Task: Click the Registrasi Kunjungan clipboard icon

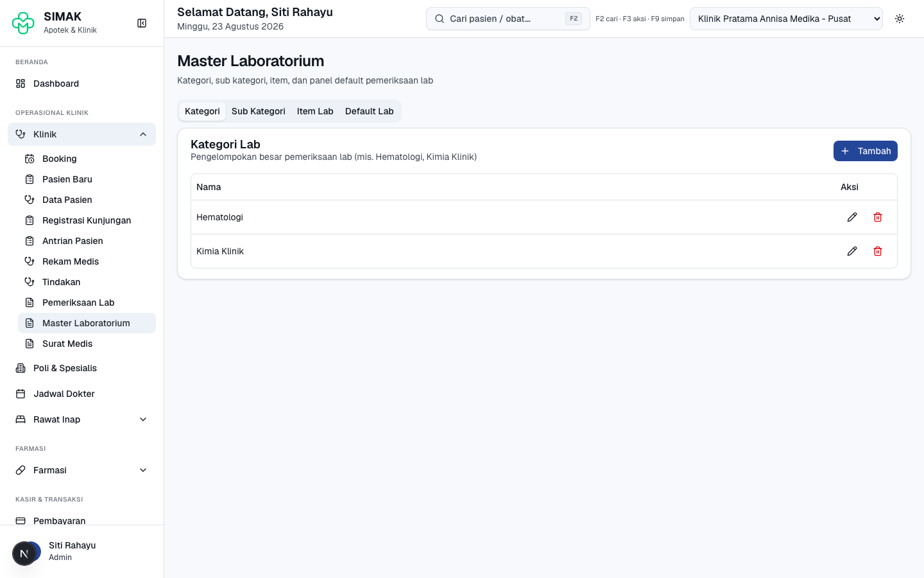Action: point(30,220)
